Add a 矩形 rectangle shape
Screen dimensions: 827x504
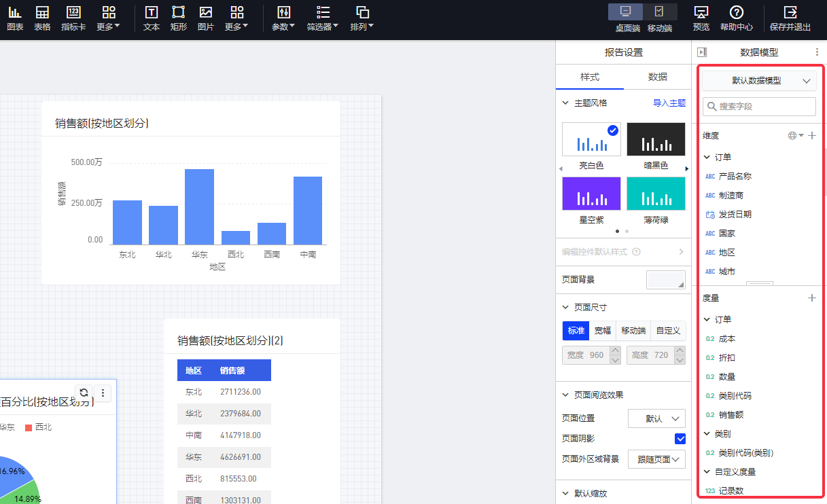179,18
